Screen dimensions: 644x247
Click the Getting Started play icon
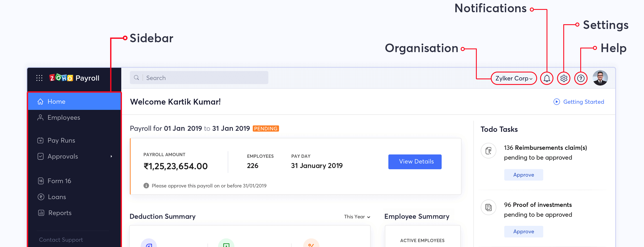pos(556,102)
